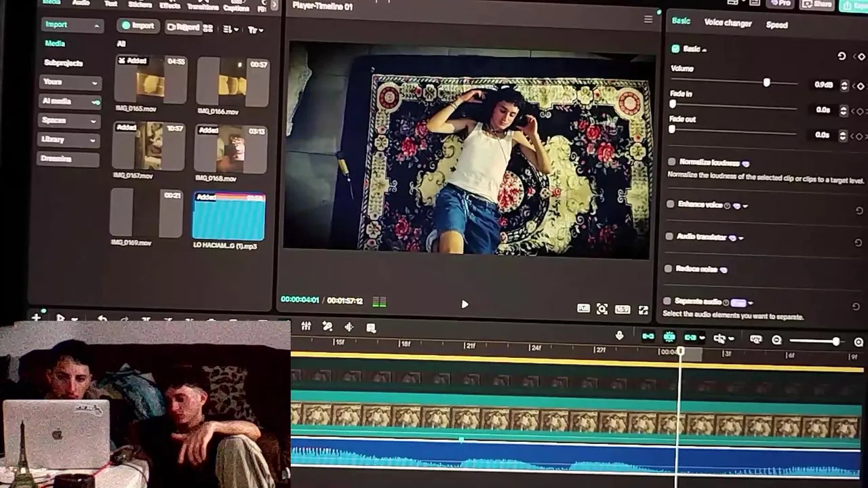Click the audio mixer icon in timeline toolbar

point(306,326)
